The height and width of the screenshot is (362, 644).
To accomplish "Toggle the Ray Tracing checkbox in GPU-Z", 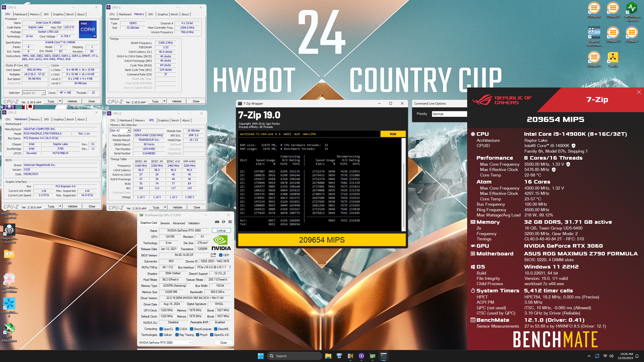I will (x=177, y=335).
